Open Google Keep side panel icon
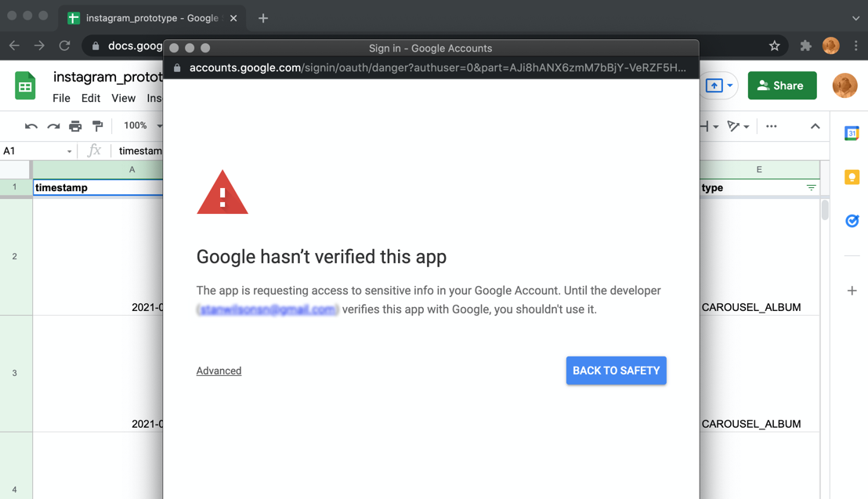The image size is (868, 499). point(852,178)
